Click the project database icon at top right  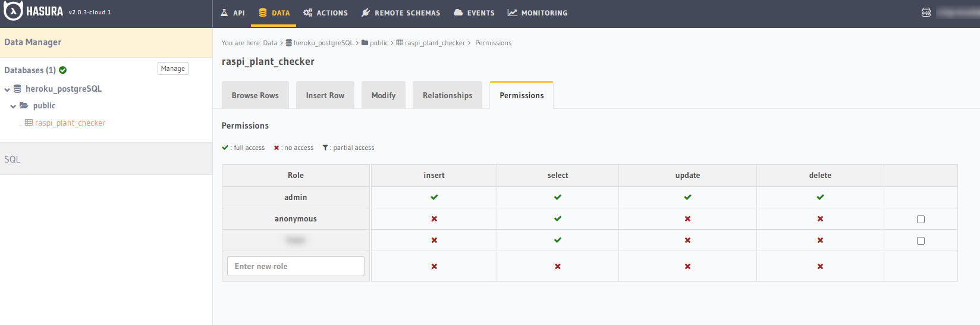[x=926, y=12]
